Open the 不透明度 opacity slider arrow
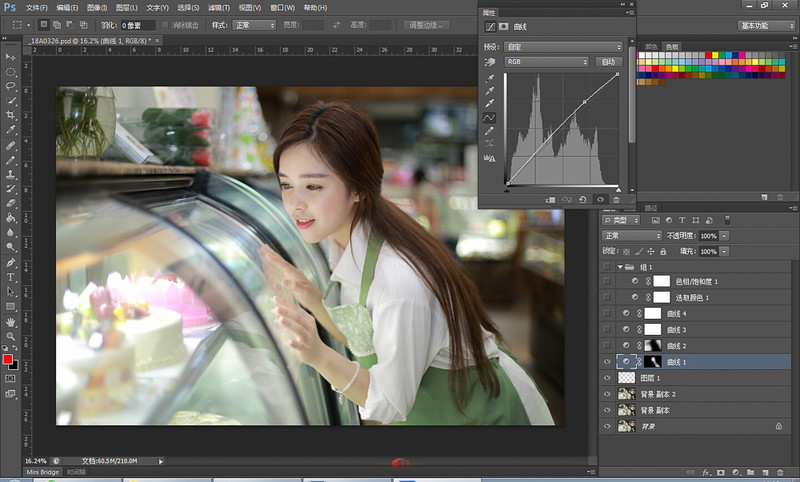 (x=724, y=236)
